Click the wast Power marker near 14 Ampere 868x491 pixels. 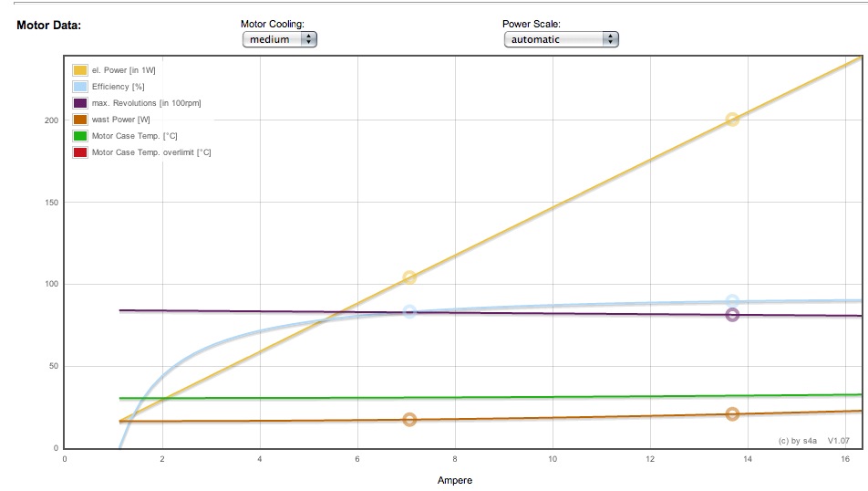tap(732, 414)
